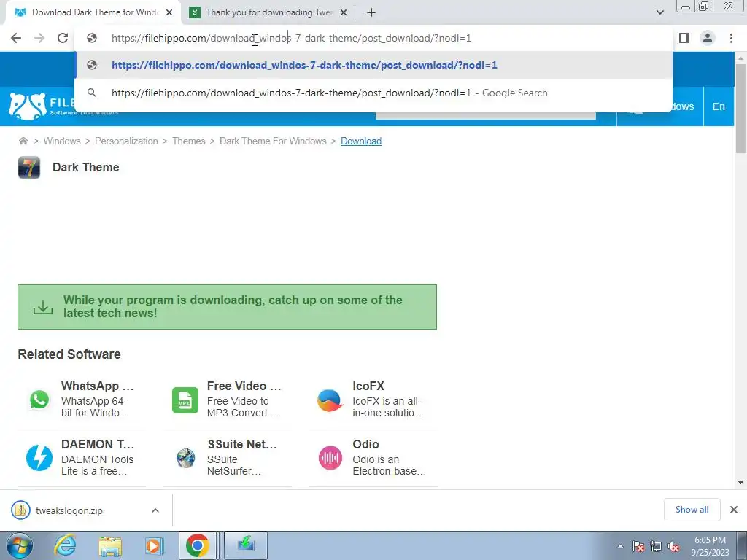Click the muted volume tray icon
This screenshot has height=560, width=747.
click(673, 546)
